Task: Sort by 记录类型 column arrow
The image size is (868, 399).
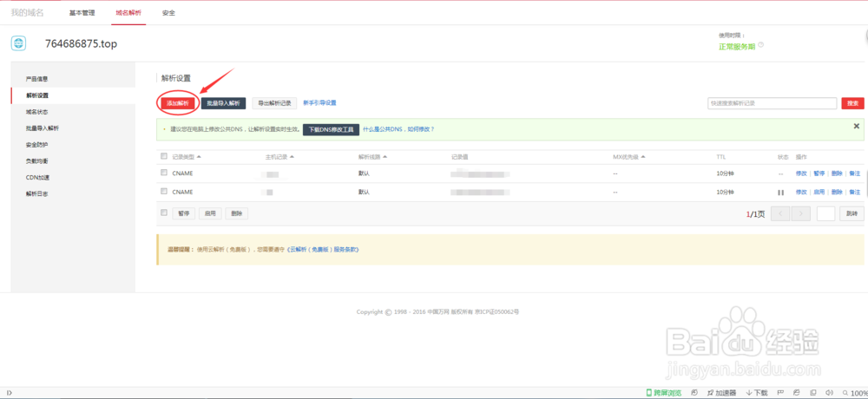Action: point(200,157)
